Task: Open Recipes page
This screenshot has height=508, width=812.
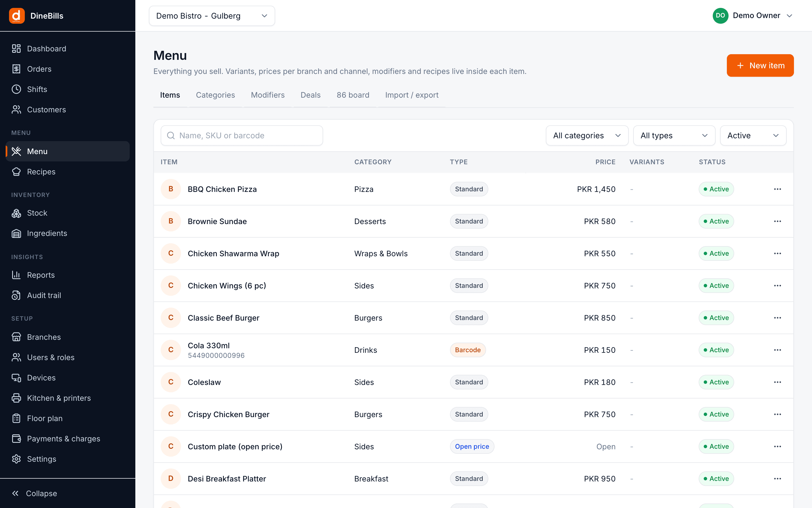Action: click(67, 172)
